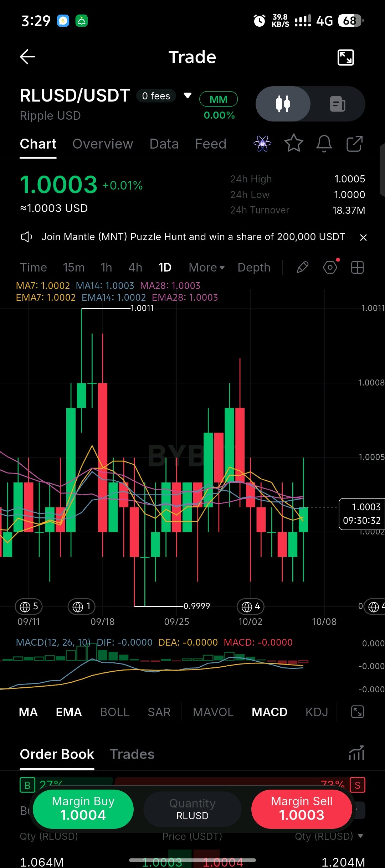Viewport: 385px width, 868px height.
Task: Tap the Quantity RLUSD input field
Action: (192, 809)
